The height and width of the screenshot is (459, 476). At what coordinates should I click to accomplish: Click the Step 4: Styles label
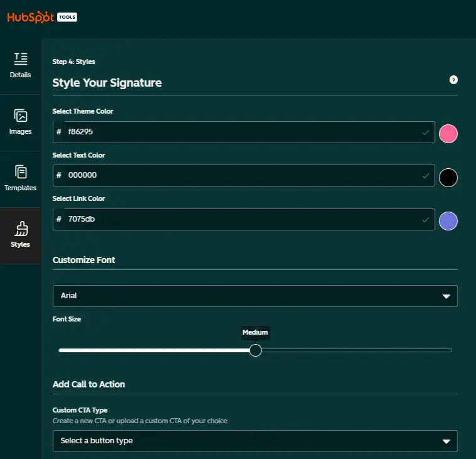(73, 62)
